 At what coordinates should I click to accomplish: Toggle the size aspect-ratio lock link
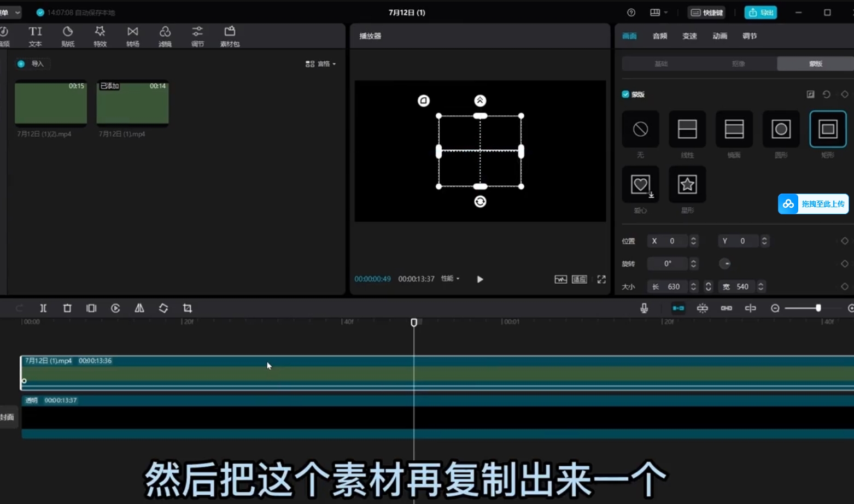[x=708, y=286]
